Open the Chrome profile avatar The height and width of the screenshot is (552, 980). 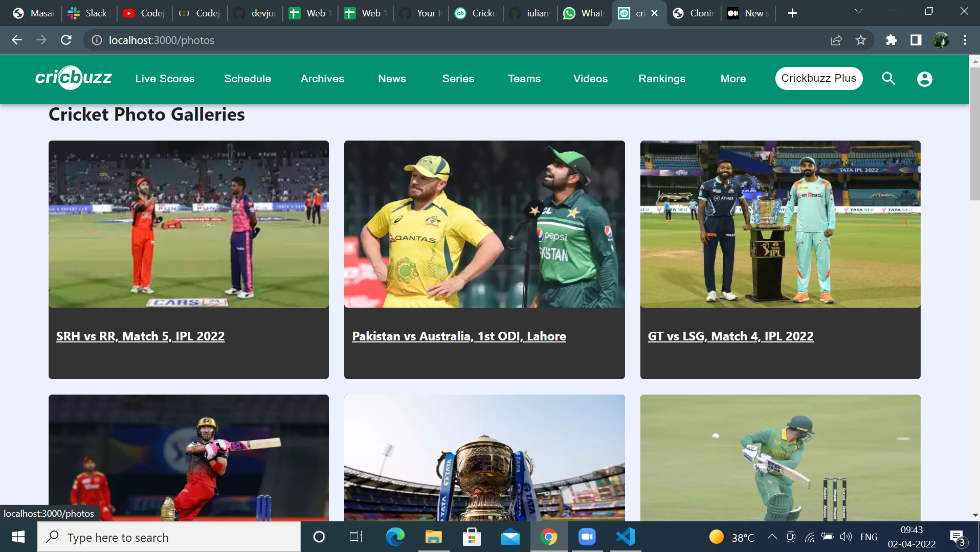(941, 40)
